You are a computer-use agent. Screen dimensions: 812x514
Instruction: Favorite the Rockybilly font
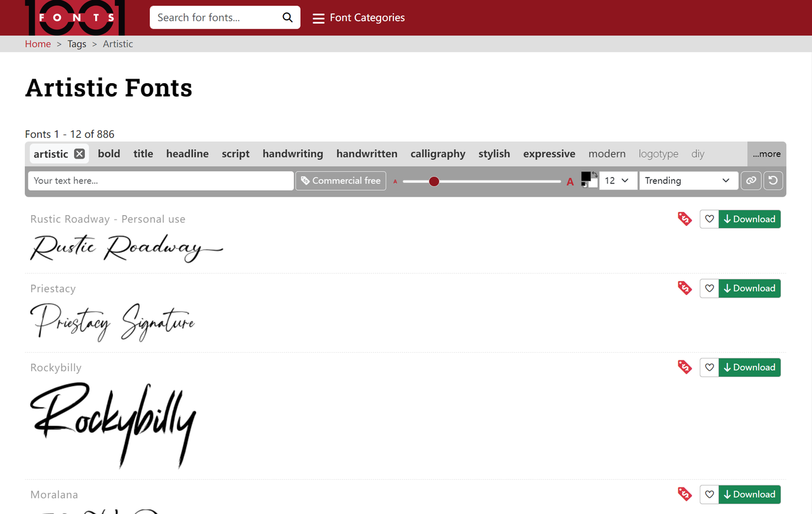coord(709,367)
